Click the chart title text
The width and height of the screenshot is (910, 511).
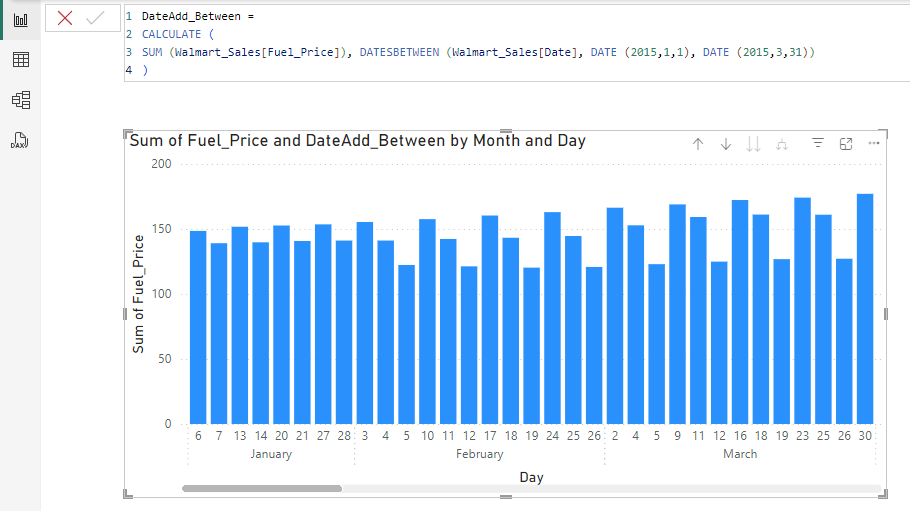tap(357, 141)
